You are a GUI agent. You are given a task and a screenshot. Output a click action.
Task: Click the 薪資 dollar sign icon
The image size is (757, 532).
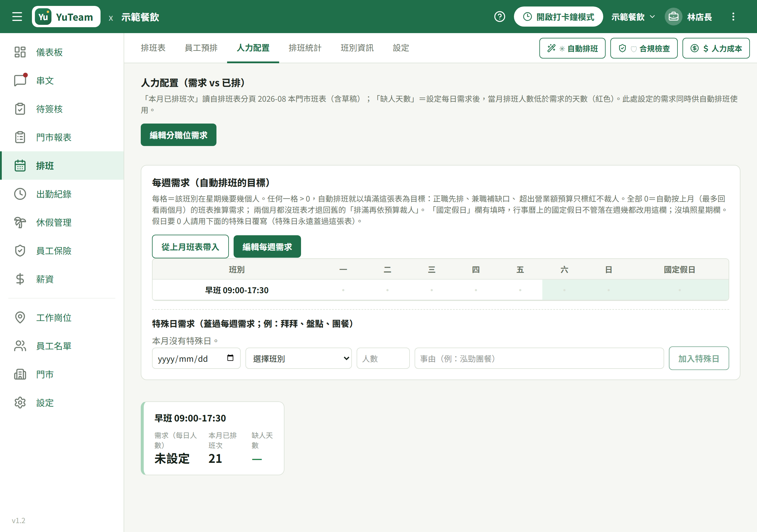[x=20, y=279]
